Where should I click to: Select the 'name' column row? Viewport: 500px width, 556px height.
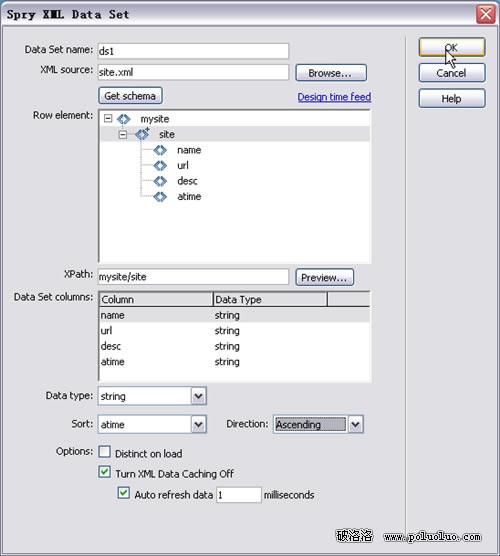[x=235, y=315]
